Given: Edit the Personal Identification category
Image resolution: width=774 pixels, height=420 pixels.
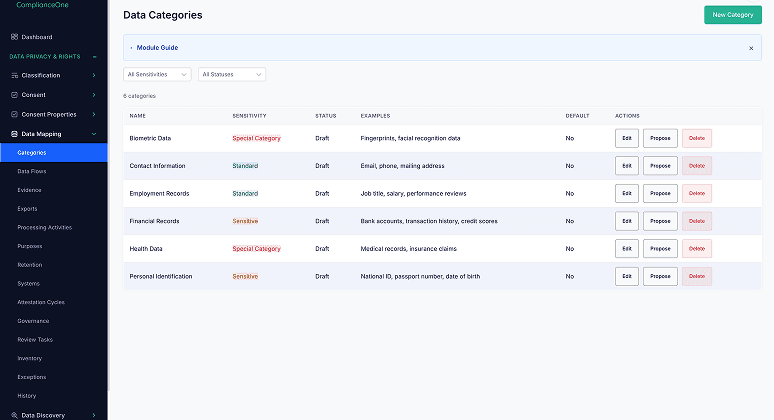Looking at the screenshot, I should [627, 276].
